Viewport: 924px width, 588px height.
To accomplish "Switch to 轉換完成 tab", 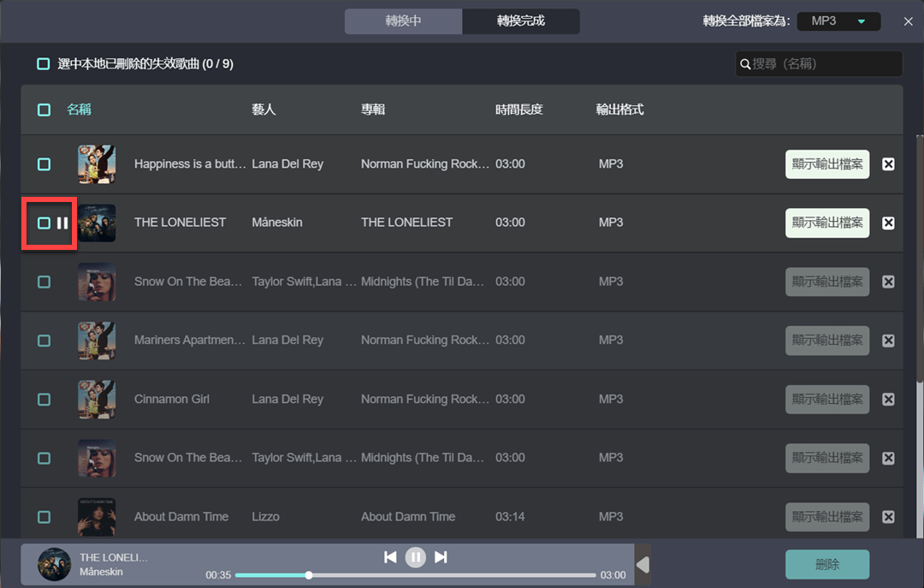I will (521, 21).
